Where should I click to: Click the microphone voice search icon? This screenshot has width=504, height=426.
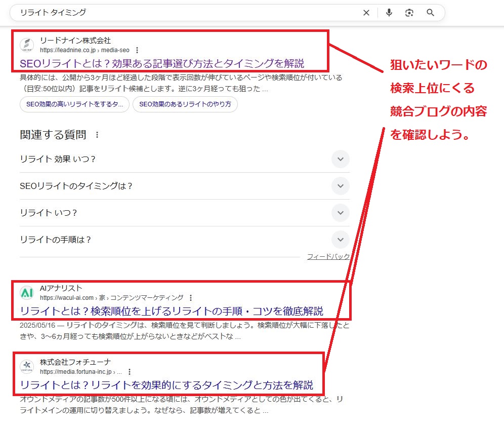click(389, 13)
